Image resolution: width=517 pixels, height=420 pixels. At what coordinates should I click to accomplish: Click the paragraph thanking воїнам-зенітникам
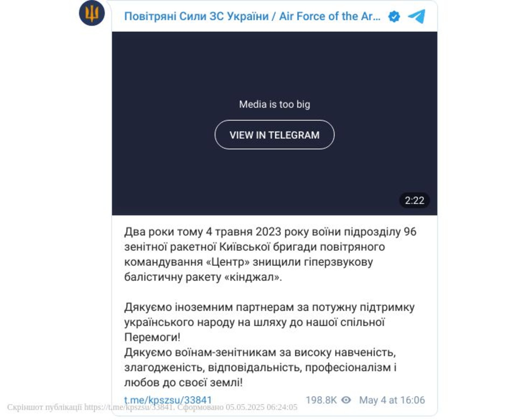[260, 367]
